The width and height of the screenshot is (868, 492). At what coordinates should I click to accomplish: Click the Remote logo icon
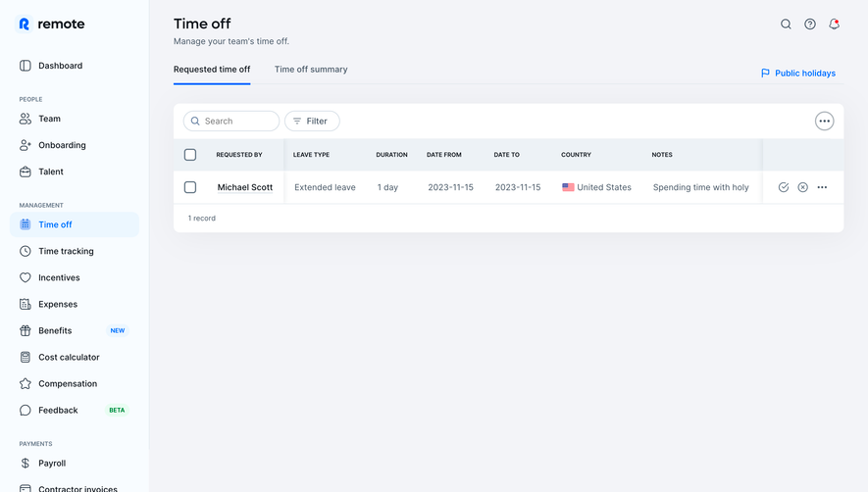24,24
